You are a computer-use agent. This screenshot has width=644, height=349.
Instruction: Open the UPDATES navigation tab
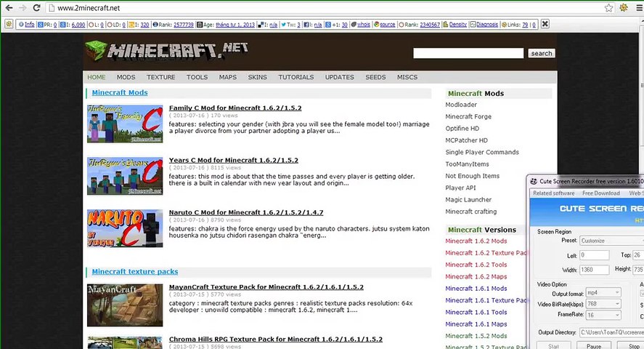click(340, 77)
